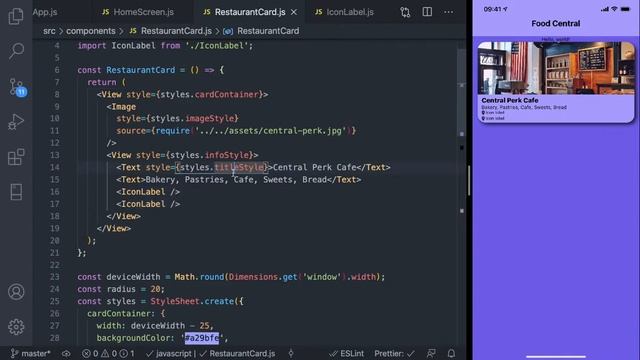Click line number 14 in the gutter
The height and width of the screenshot is (360, 640).
coord(55,167)
